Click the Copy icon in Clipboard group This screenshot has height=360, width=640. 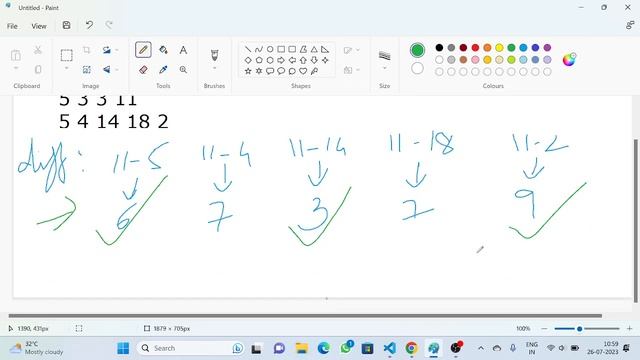(x=38, y=69)
